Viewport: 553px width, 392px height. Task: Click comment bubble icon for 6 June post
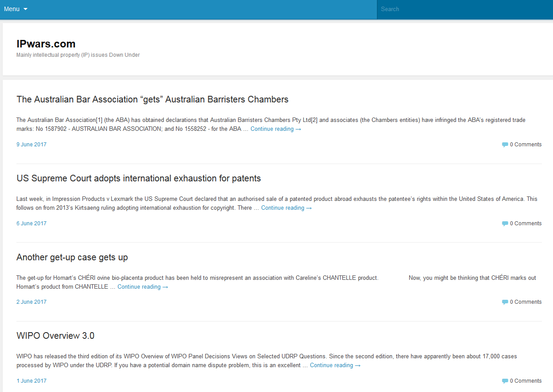click(505, 223)
